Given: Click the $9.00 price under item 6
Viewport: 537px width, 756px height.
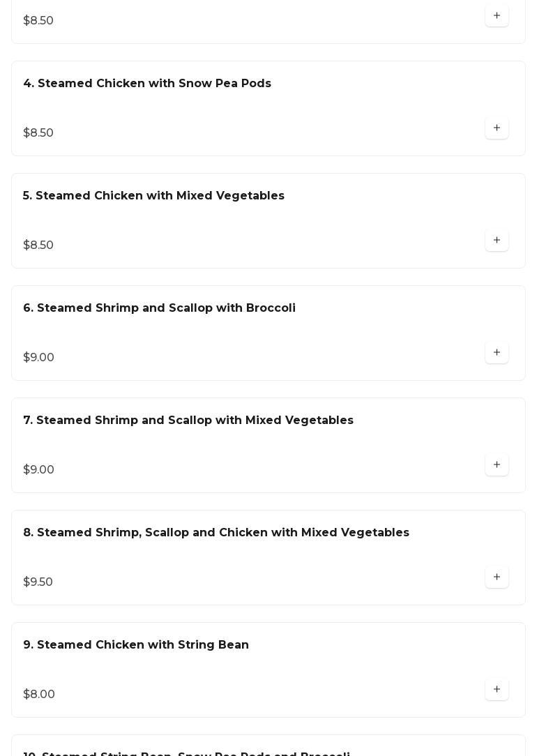Looking at the screenshot, I should [x=38, y=358].
